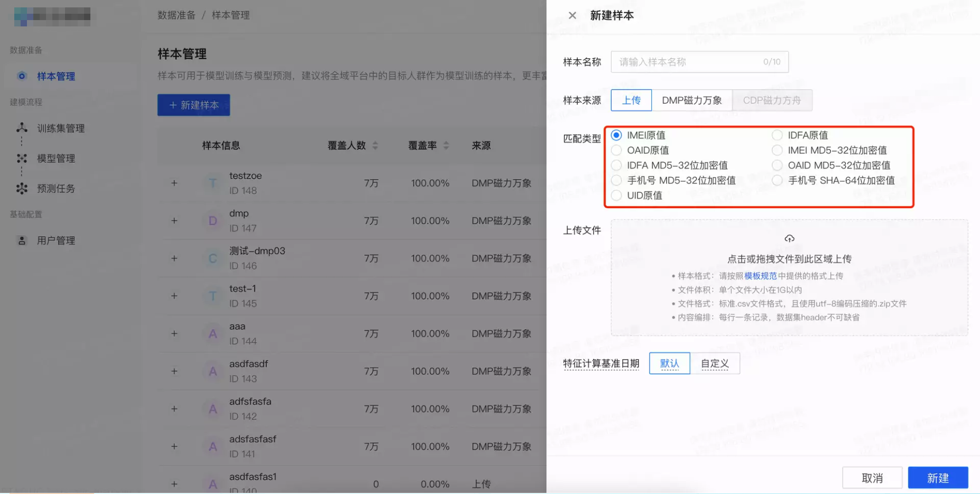Click the 取消 button
Viewport: 980px width, 494px height.
click(x=872, y=477)
